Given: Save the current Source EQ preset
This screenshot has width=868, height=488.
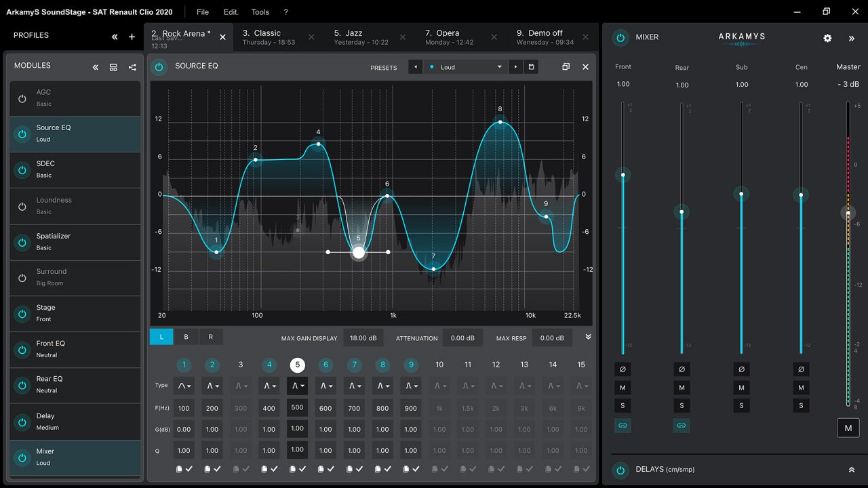Looking at the screenshot, I should tap(531, 67).
